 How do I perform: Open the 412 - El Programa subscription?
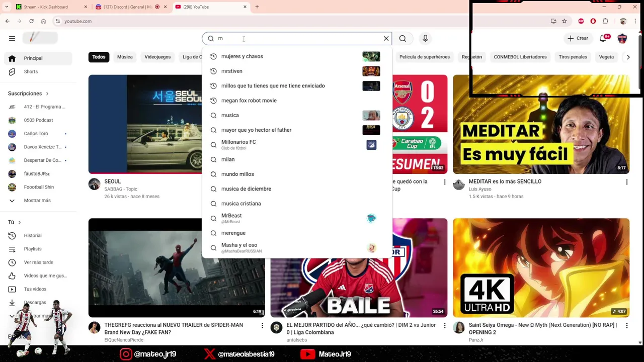(x=38, y=107)
